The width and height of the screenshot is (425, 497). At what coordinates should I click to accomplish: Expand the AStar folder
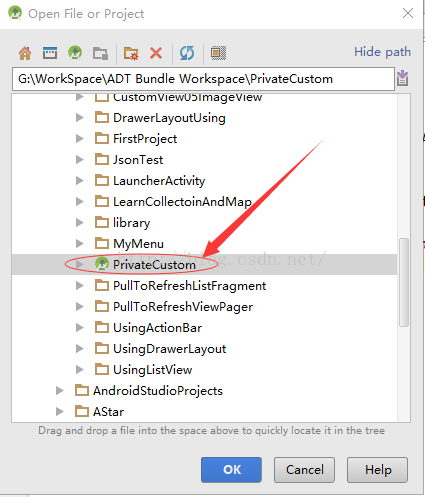coord(60,411)
